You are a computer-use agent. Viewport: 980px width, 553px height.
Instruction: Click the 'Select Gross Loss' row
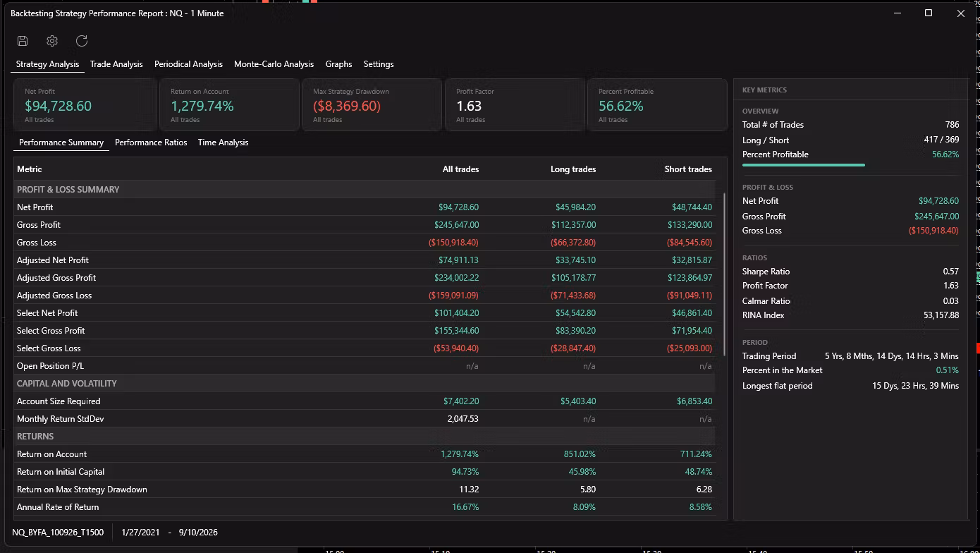(365, 348)
